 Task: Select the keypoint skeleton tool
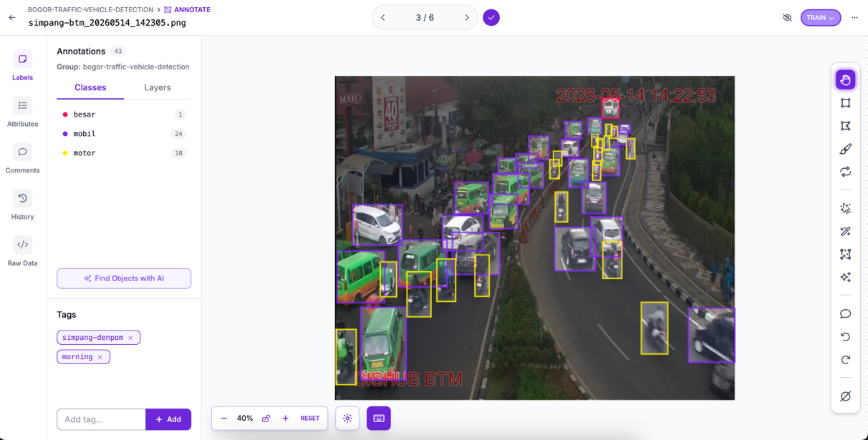(x=845, y=254)
